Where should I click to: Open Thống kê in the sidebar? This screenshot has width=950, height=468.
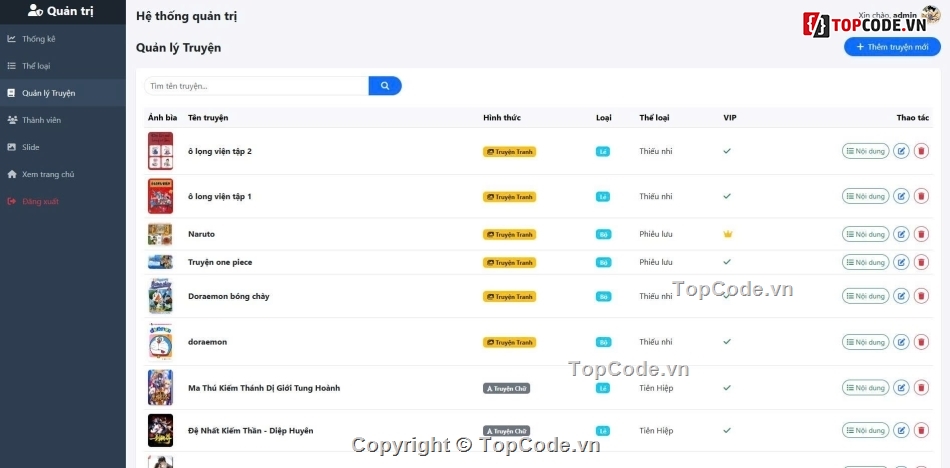pyautogui.click(x=39, y=39)
